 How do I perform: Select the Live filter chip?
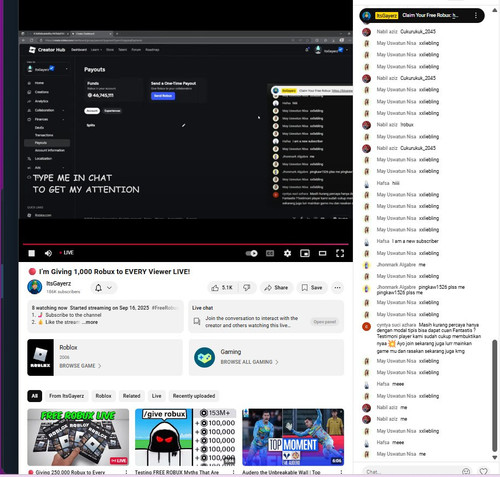click(x=156, y=396)
